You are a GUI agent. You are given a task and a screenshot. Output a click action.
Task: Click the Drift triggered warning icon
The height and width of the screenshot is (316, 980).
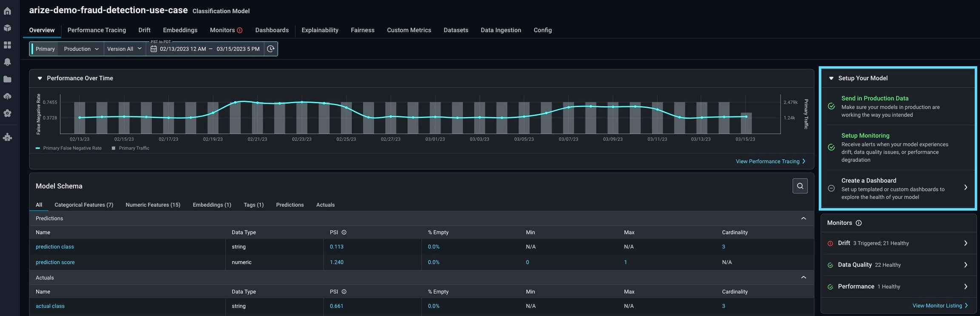pyautogui.click(x=830, y=243)
